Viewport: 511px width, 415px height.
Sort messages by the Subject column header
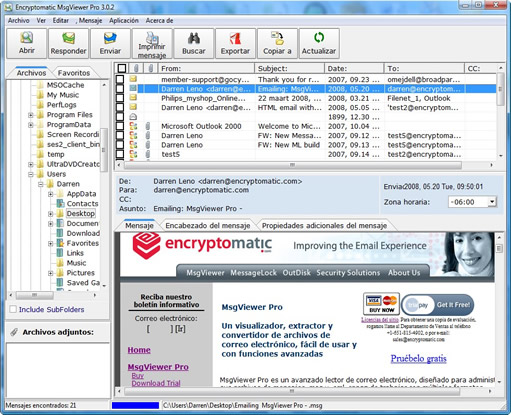pyautogui.click(x=290, y=68)
